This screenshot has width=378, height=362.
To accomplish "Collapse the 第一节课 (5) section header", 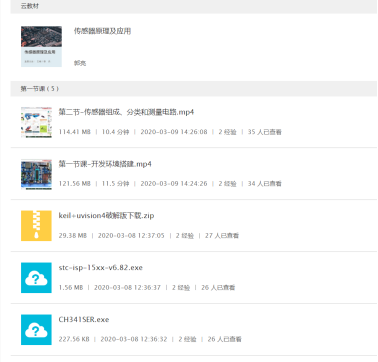I will click(194, 89).
